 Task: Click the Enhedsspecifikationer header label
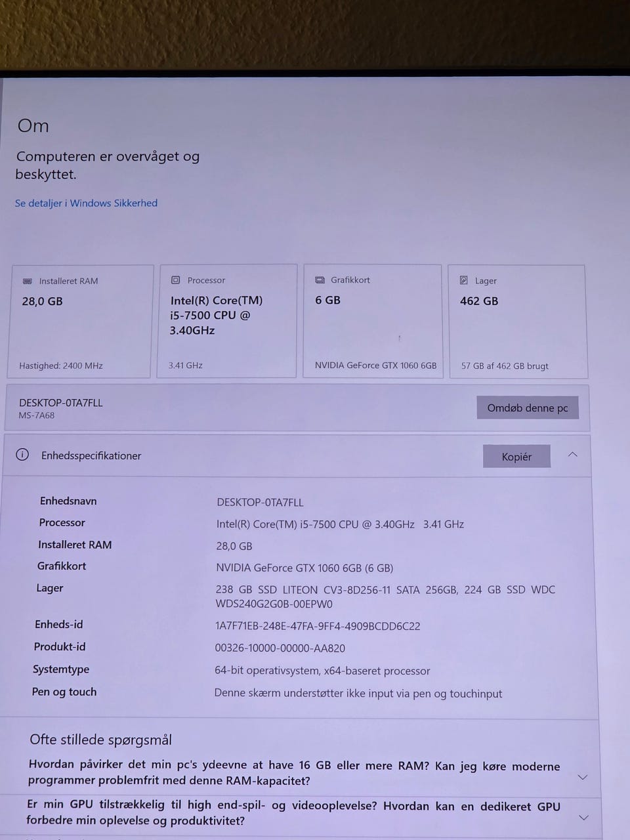tap(91, 455)
